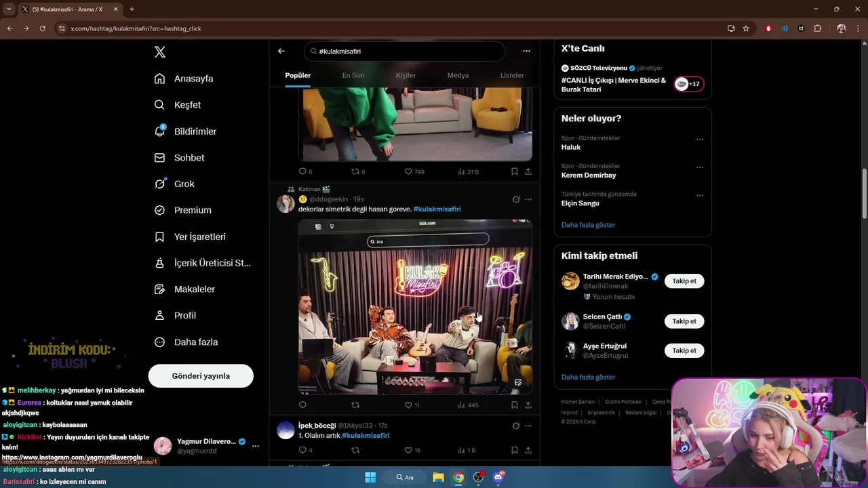Repost ddogaekin post
868x488 pixels.
coord(355,405)
